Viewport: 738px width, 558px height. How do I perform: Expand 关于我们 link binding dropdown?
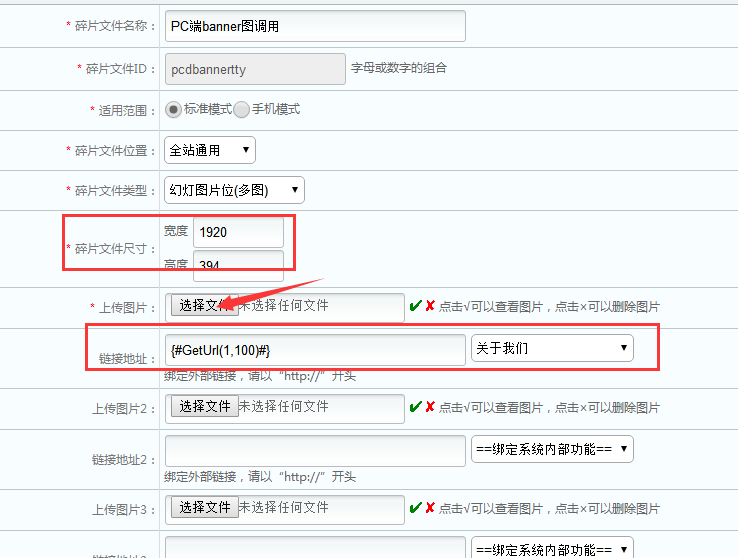552,348
